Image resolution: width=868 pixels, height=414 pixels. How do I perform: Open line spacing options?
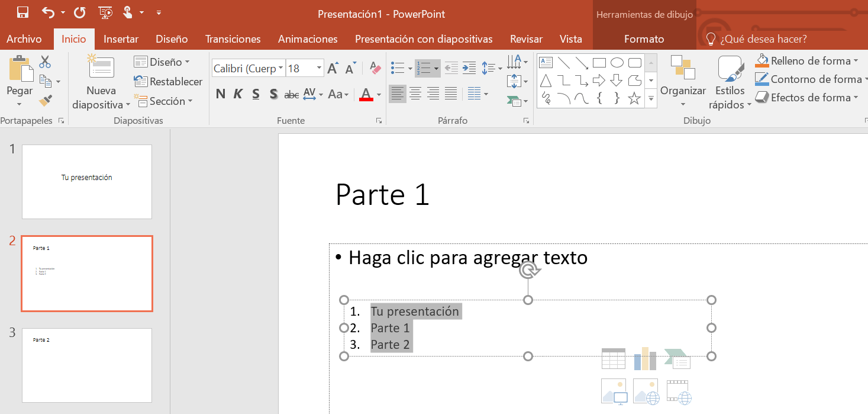pos(491,68)
